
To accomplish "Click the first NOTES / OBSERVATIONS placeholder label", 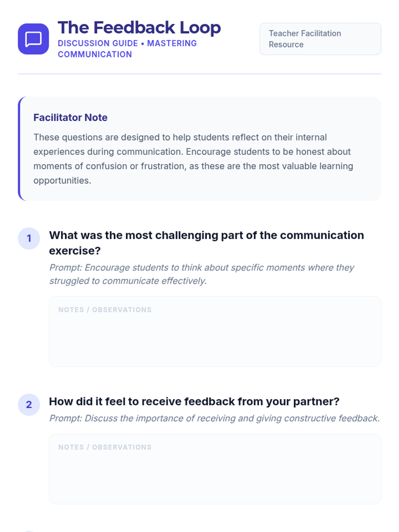I will coord(105,310).
